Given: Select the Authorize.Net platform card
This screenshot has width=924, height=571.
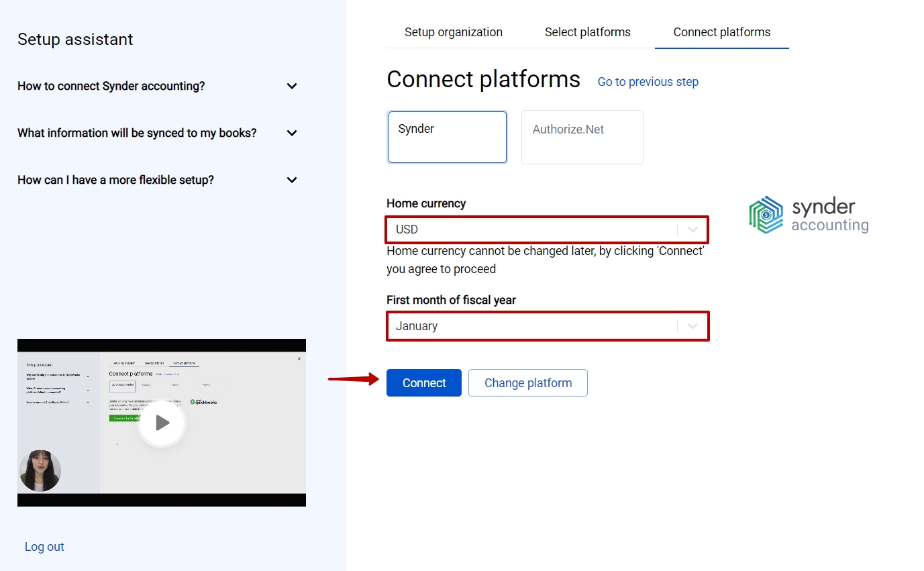Looking at the screenshot, I should [582, 137].
